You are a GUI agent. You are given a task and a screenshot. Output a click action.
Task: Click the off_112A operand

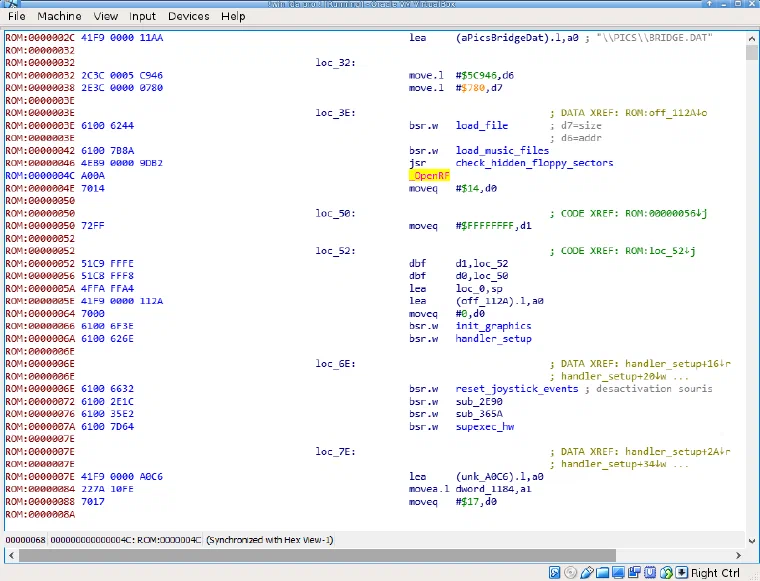(499, 301)
